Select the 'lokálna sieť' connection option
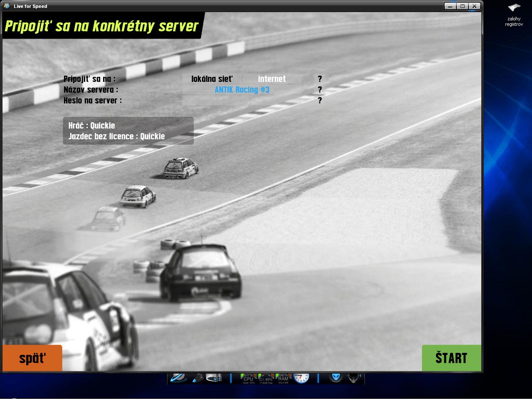 [212, 79]
